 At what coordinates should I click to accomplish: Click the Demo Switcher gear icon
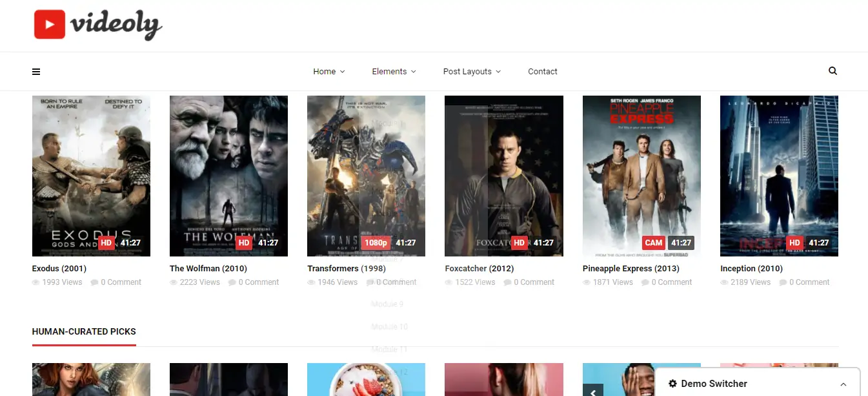(672, 384)
